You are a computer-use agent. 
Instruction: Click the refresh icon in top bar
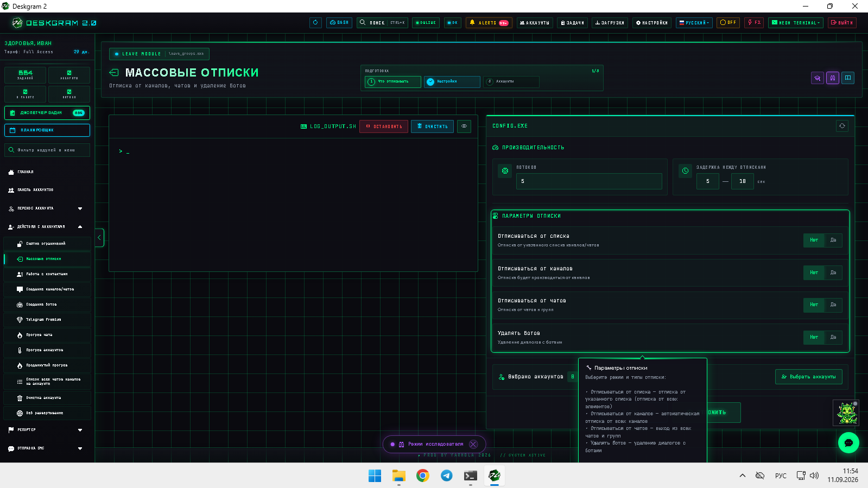pyautogui.click(x=315, y=23)
